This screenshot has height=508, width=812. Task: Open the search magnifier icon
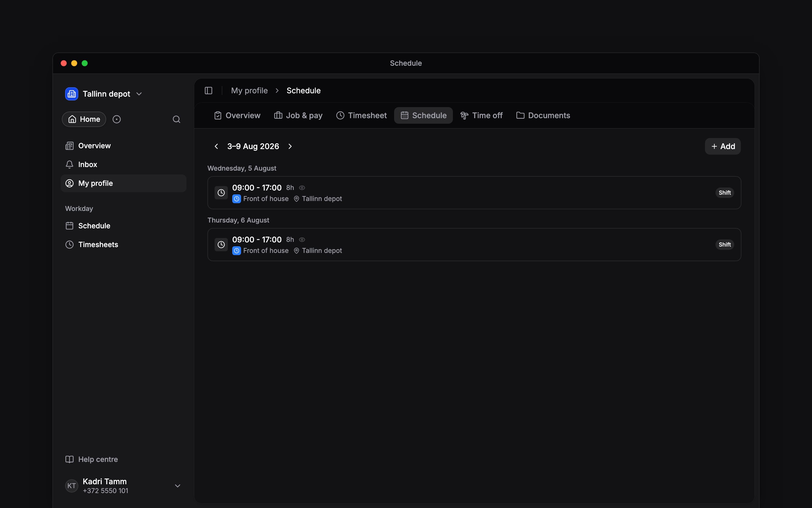coord(177,119)
